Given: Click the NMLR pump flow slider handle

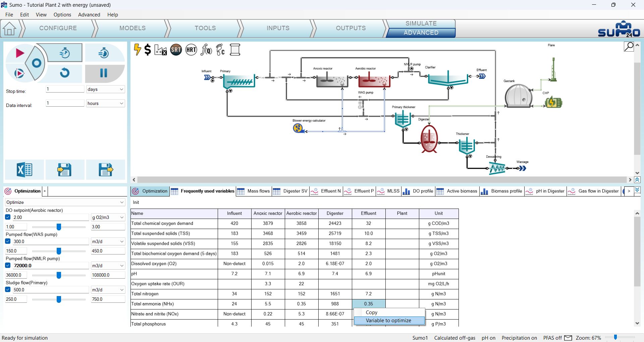Looking at the screenshot, I should point(59,275).
